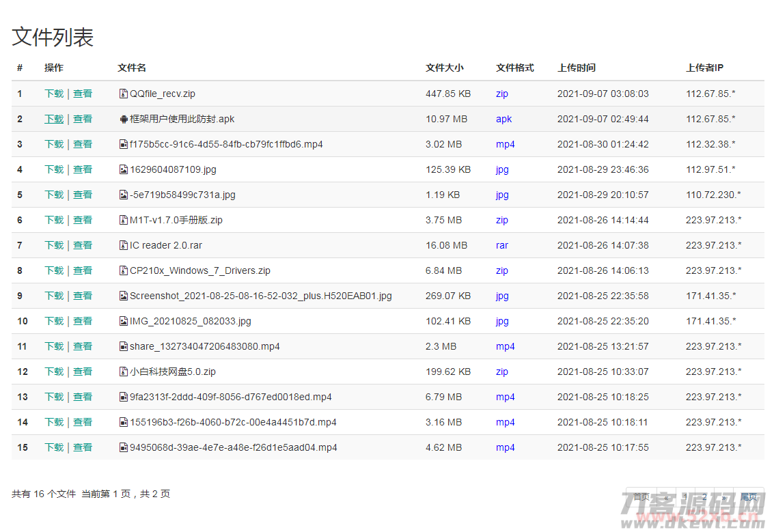Click the archive icon next to 小白科技网盘5.0.zip
This screenshot has width=774, height=532.
pos(124,371)
